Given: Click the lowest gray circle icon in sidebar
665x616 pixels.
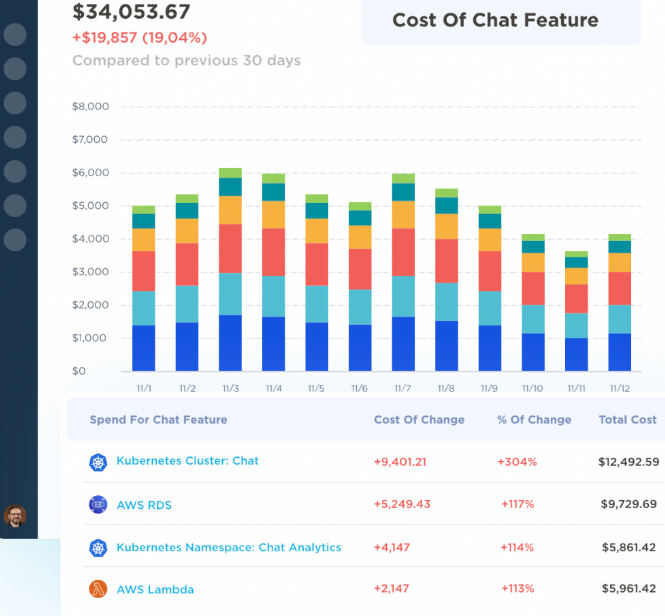Looking at the screenshot, I should coord(15,240).
